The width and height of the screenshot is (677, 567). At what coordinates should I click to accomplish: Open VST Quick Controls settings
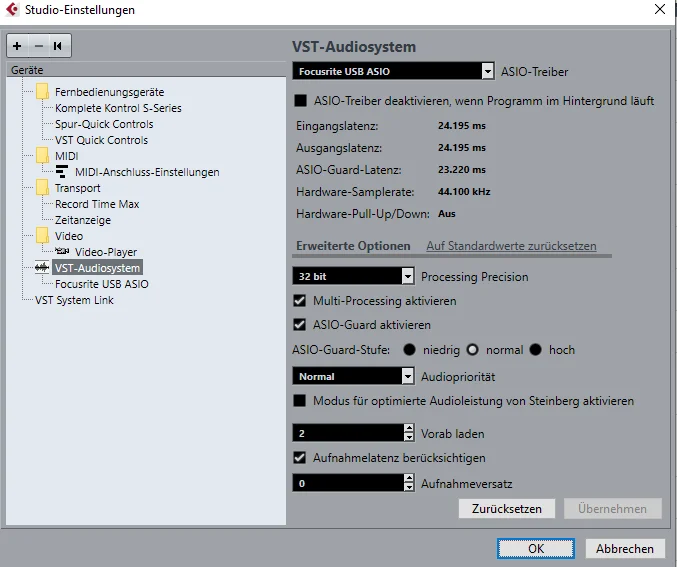[x=101, y=140]
